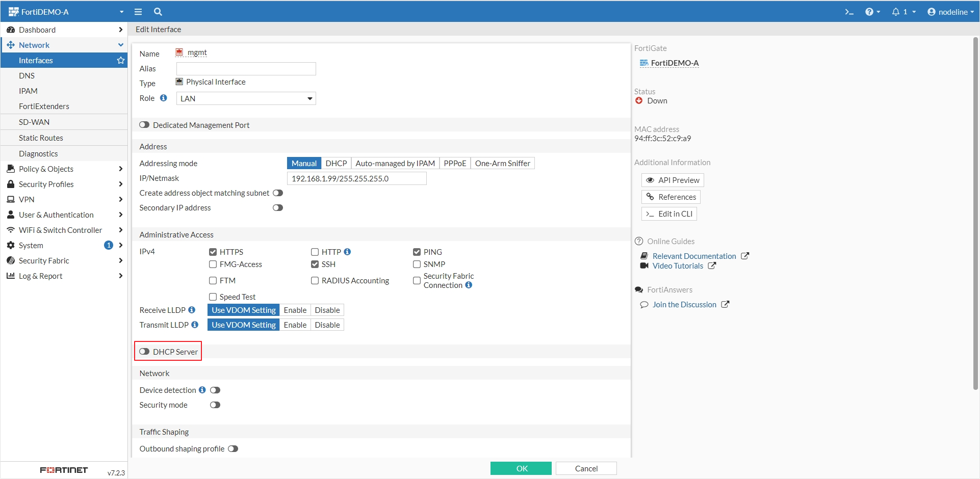Toggle Device detection switch
980x479 pixels.
[215, 390]
